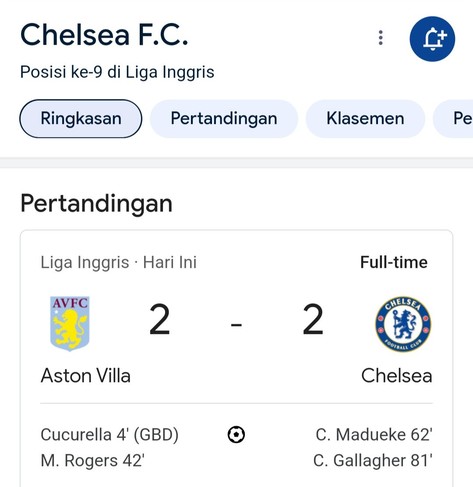The width and height of the screenshot is (473, 487).
Task: Select the Ringkasan tab
Action: 81,119
